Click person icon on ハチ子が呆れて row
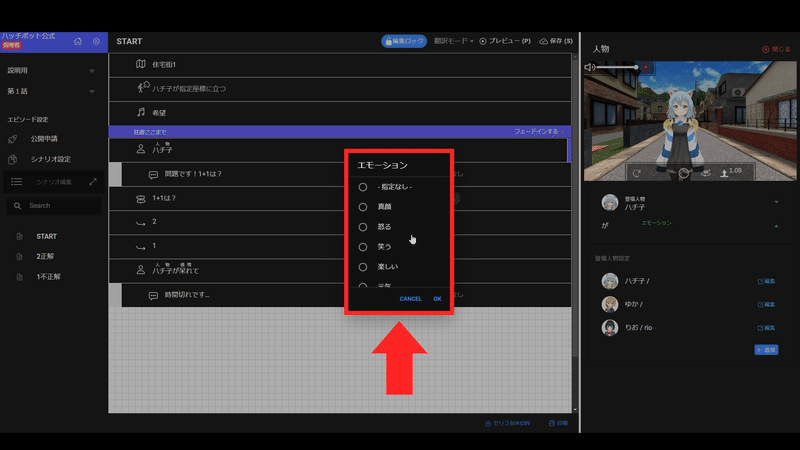This screenshot has width=800, height=450. [141, 270]
